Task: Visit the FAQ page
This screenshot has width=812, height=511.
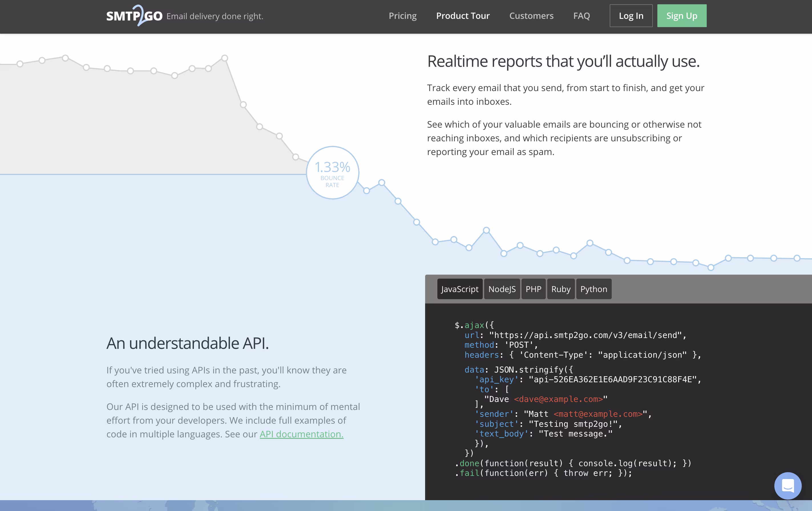Action: 582,16
